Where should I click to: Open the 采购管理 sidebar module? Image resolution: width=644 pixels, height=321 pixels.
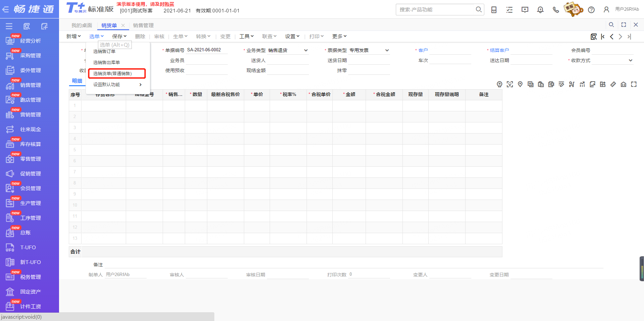click(30, 56)
